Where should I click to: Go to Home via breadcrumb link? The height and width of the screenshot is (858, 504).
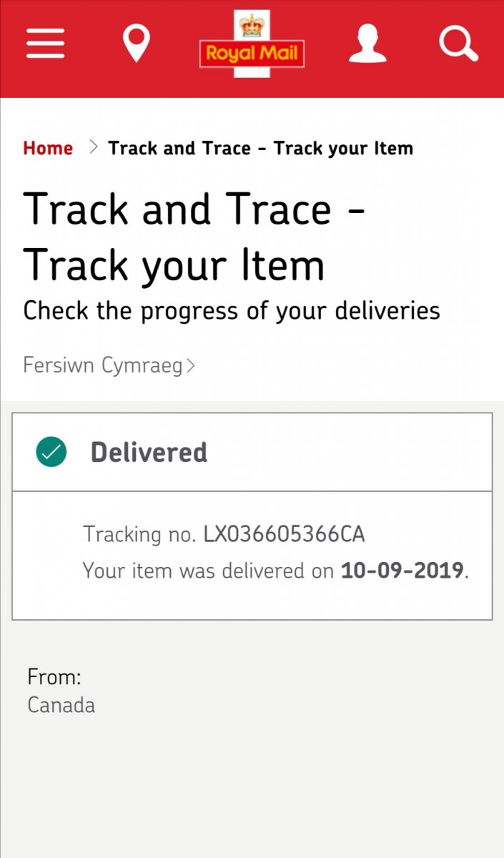[x=48, y=149]
